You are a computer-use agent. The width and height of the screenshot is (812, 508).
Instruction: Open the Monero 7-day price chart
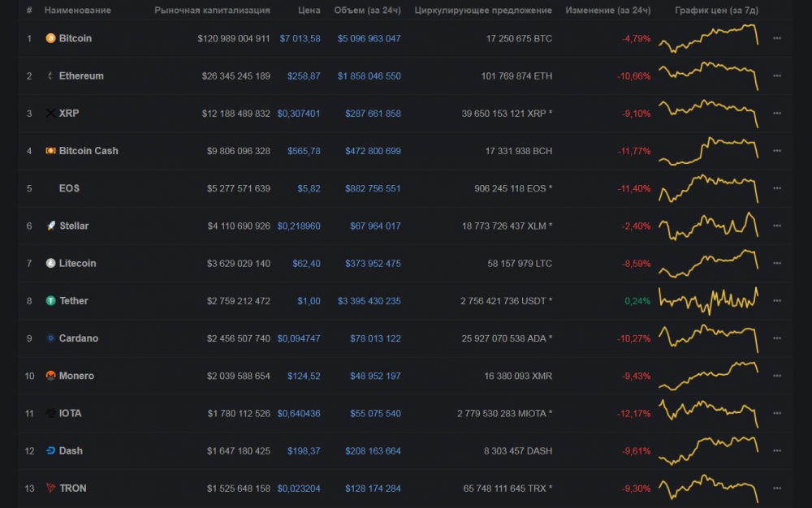[708, 376]
